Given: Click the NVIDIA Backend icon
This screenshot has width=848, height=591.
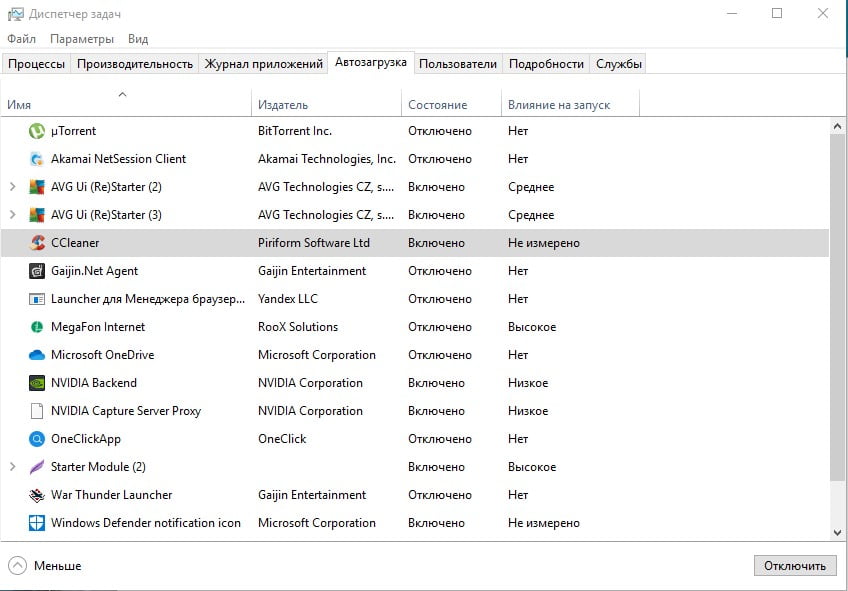Looking at the screenshot, I should tap(35, 382).
